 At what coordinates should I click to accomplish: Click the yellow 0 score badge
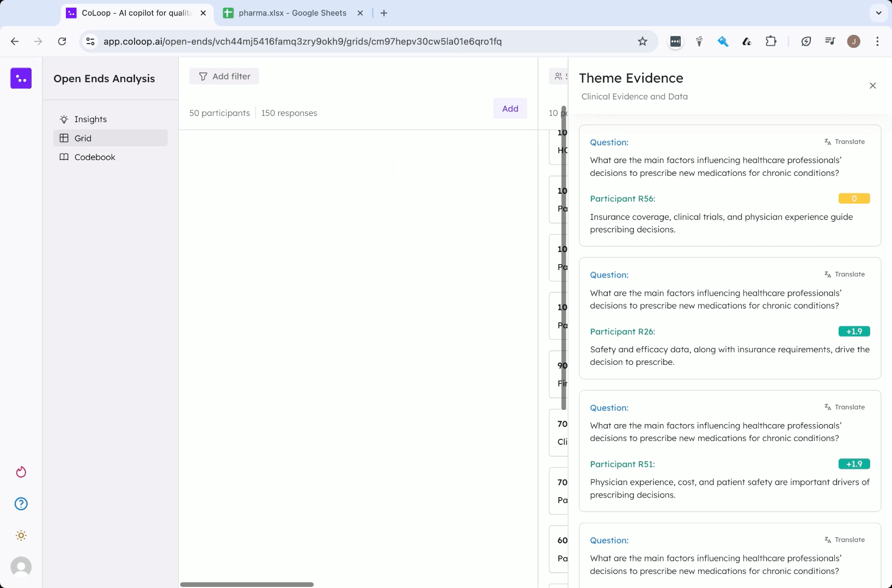click(854, 199)
